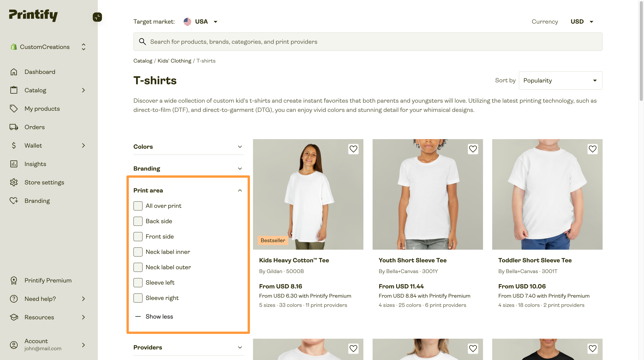Viewport: 644px width, 360px height.
Task: Open the Toddler Short Sleeve Tee title
Action: point(535,260)
